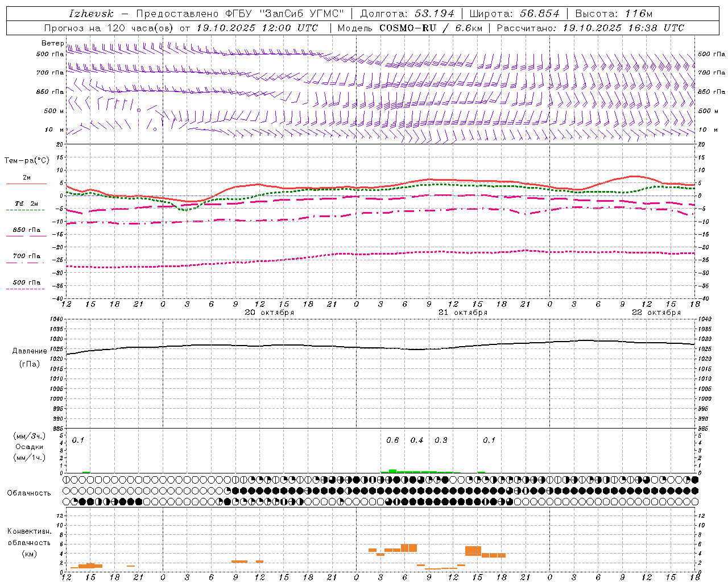Viewport: 728px width, 582px height.
Task: Click the Ветер label of wind panel
Action: click(52, 43)
